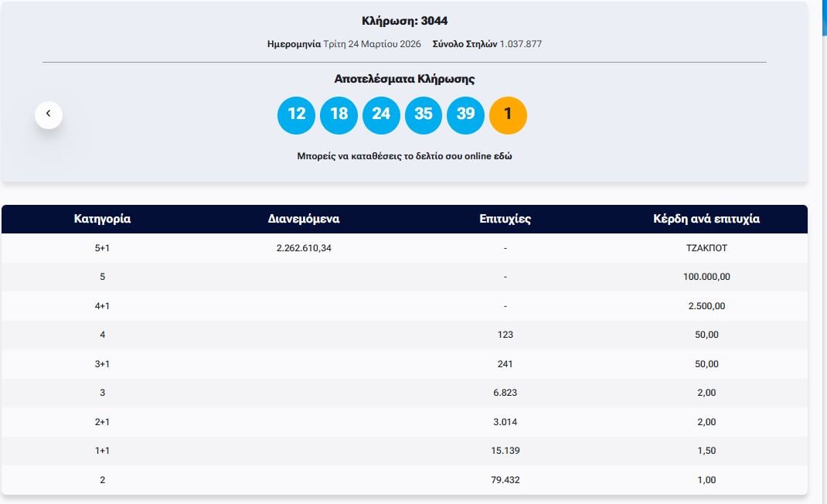Click the ΤΖΑΚΠΟΤ cell in the 5+1 row
This screenshot has width=827, height=504.
[706, 248]
